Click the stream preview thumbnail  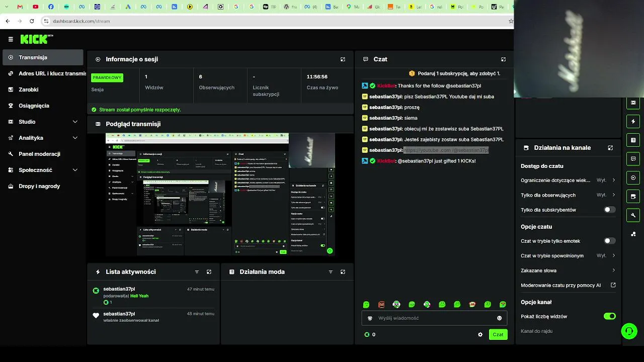click(x=220, y=195)
